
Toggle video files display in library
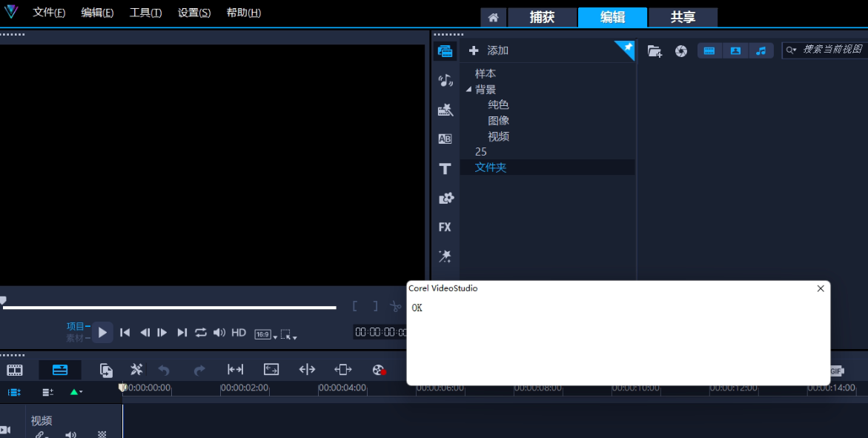[709, 51]
